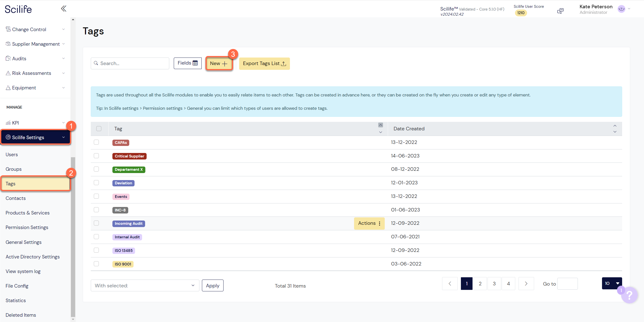Check the CAPAs tag row
Screen dimensions: 644x322
(96, 142)
